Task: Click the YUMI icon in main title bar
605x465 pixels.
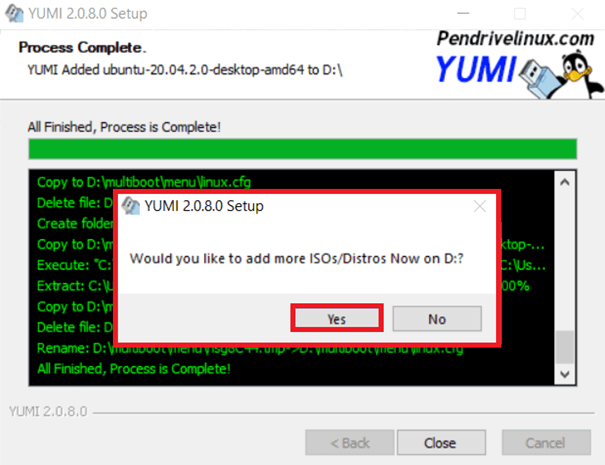Action: point(14,13)
